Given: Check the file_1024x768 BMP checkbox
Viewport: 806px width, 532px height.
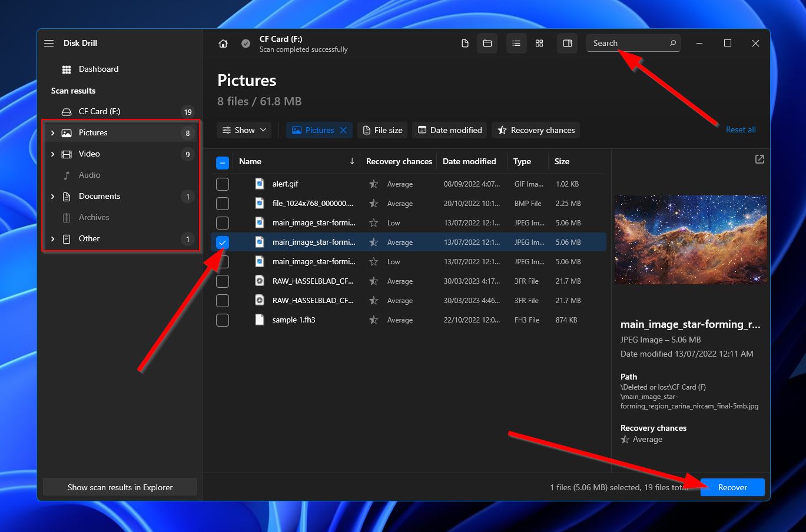Looking at the screenshot, I should pos(223,204).
